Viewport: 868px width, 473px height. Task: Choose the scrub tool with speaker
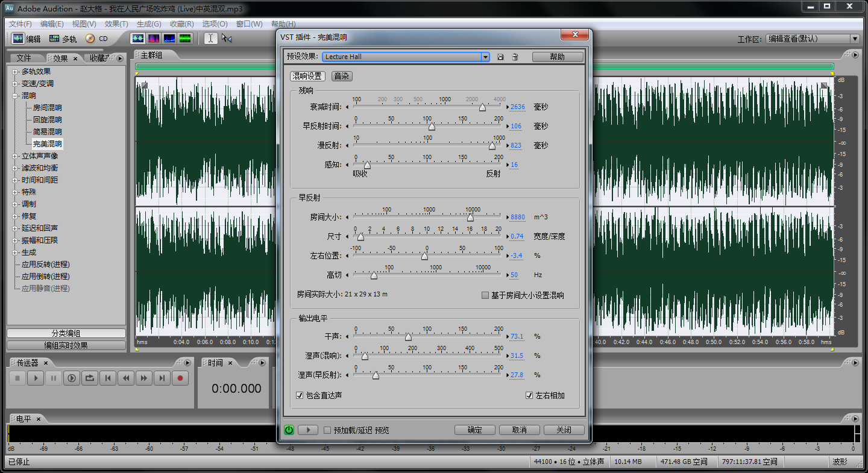(227, 38)
